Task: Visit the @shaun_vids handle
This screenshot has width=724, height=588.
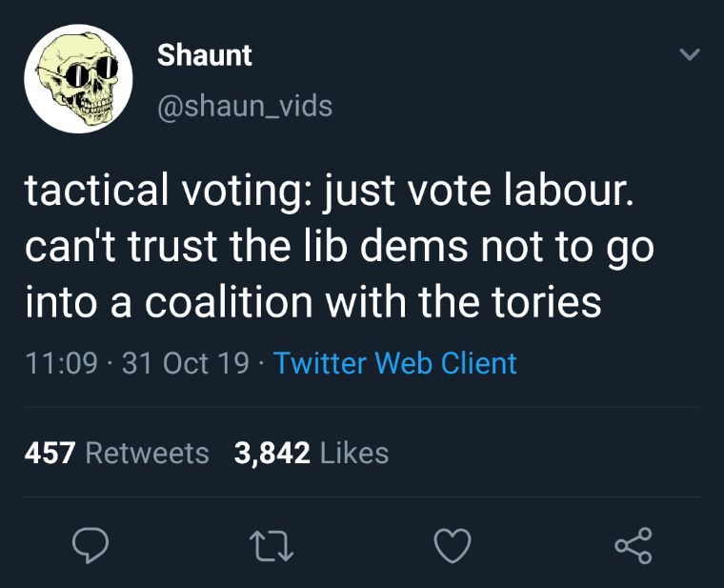Action: click(x=245, y=105)
